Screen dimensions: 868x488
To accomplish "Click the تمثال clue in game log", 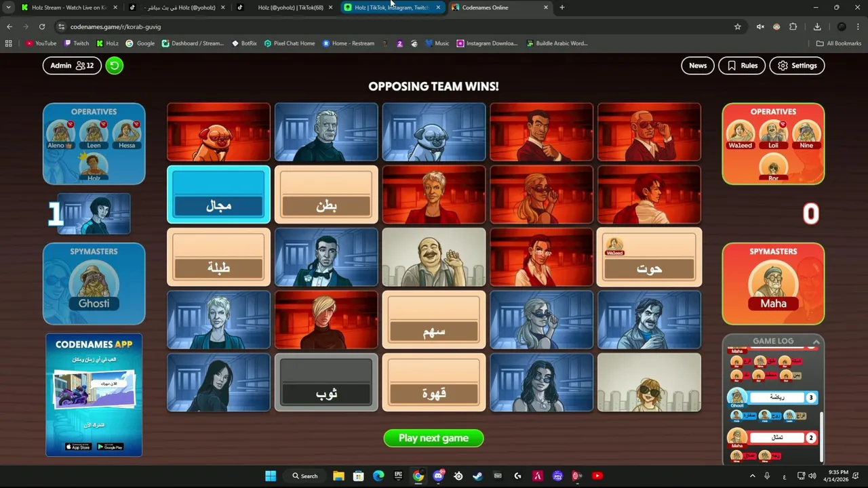I will 776,438.
